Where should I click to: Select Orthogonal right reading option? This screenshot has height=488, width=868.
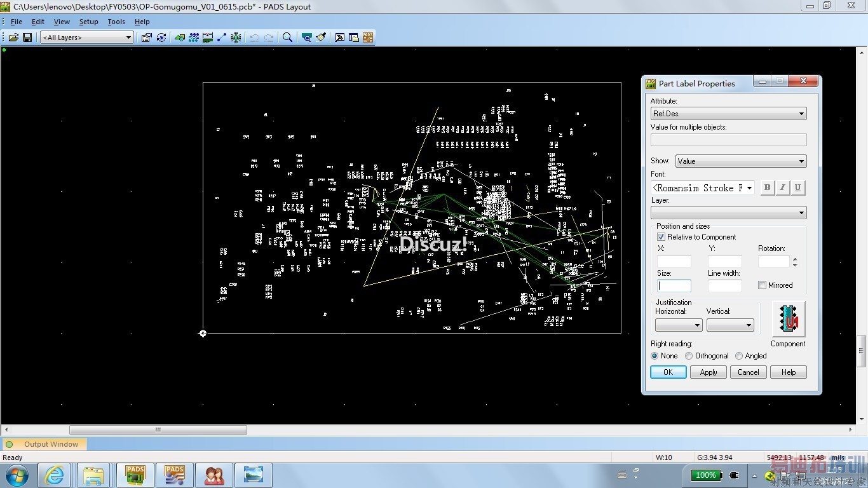(x=689, y=356)
